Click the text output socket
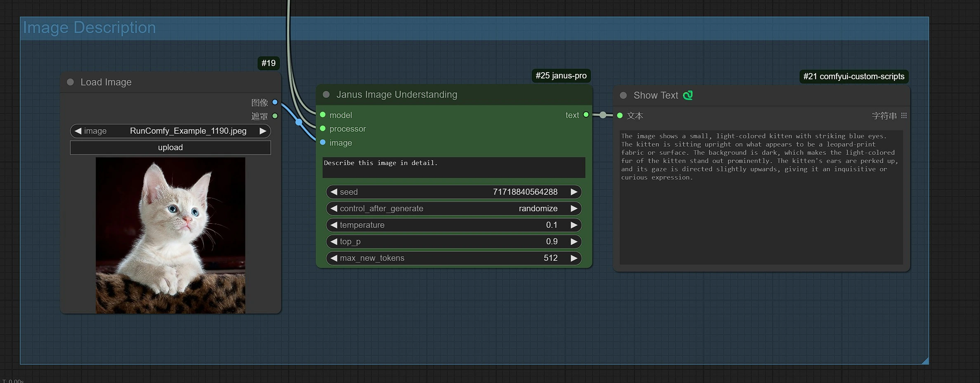 click(586, 115)
